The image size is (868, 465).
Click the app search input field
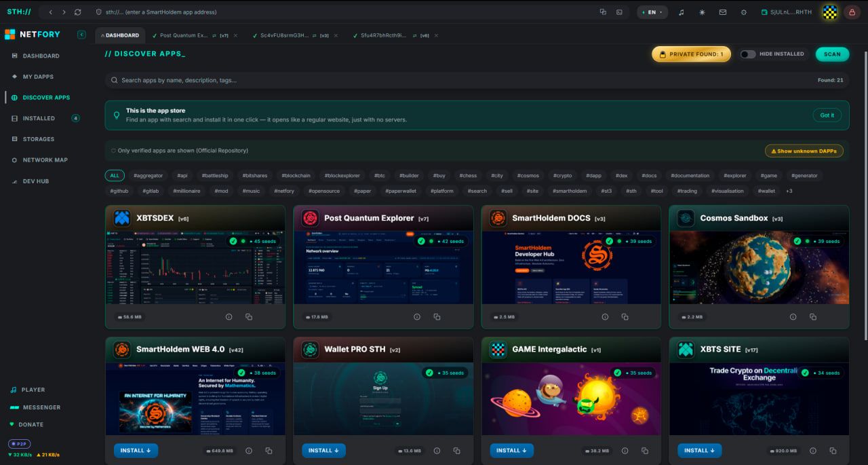point(477,80)
